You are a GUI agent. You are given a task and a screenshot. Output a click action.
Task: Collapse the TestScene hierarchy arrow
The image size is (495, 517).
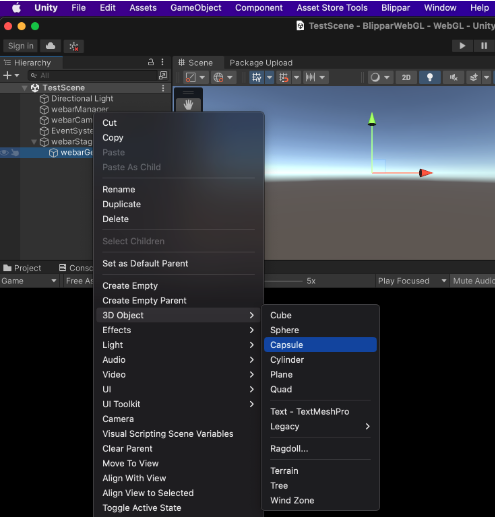(x=24, y=88)
